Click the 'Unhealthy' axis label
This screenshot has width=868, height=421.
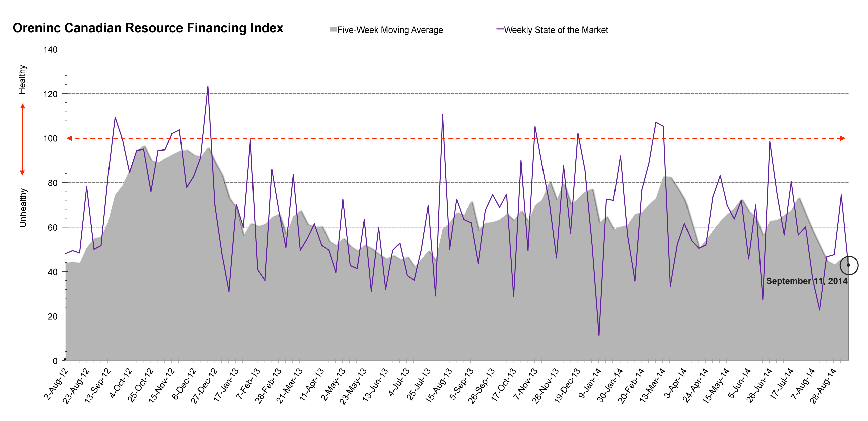pos(23,207)
